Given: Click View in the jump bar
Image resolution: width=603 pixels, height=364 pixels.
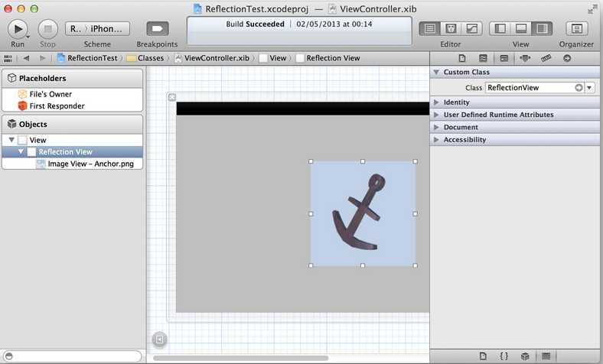Looking at the screenshot, I should (x=273, y=58).
